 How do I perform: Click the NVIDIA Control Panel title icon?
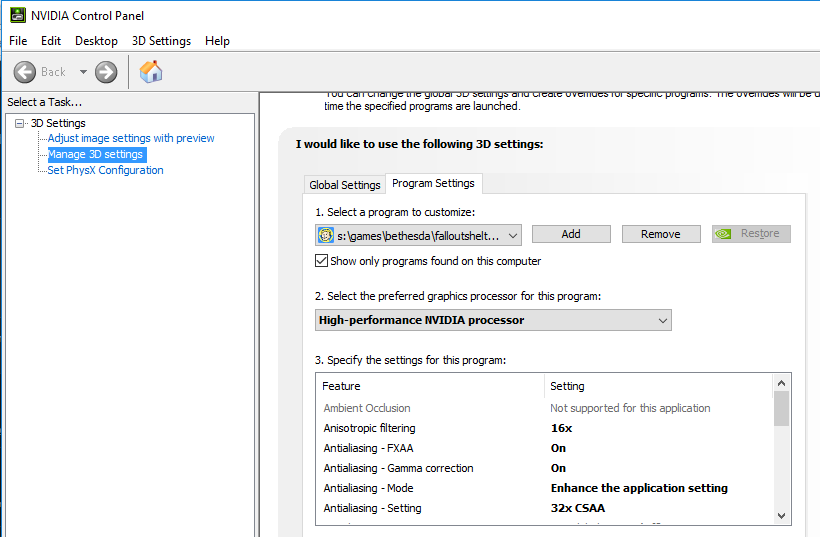click(x=17, y=15)
